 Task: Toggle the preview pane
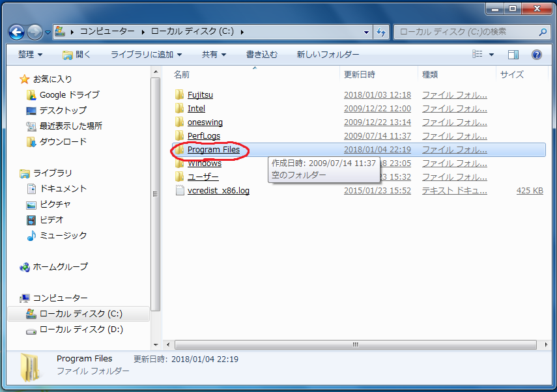click(x=513, y=54)
